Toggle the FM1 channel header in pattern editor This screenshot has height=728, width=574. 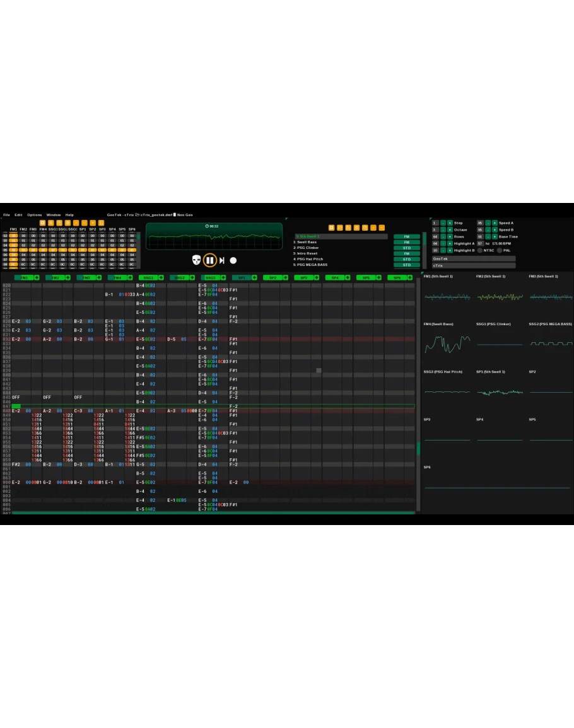[x=24, y=277]
